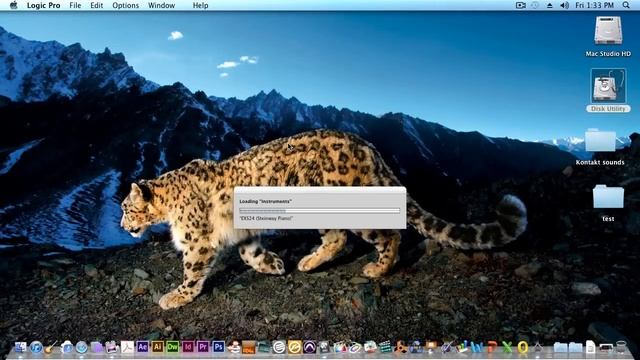Viewport: 640px width, 360px height.
Task: Launch Microsoft Excel (X) from Dock
Action: coord(507,347)
